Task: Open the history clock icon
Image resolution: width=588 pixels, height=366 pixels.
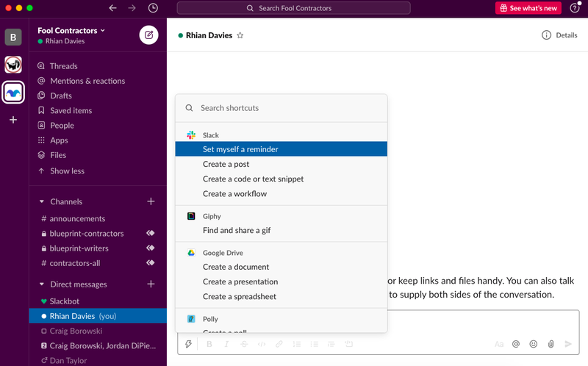Action: click(x=153, y=8)
